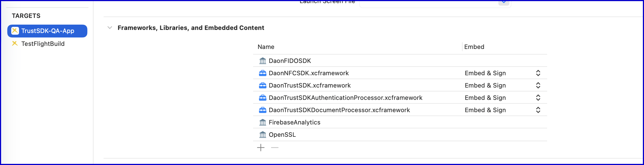Click the Name column header
The image size is (644, 165).
pos(266,47)
